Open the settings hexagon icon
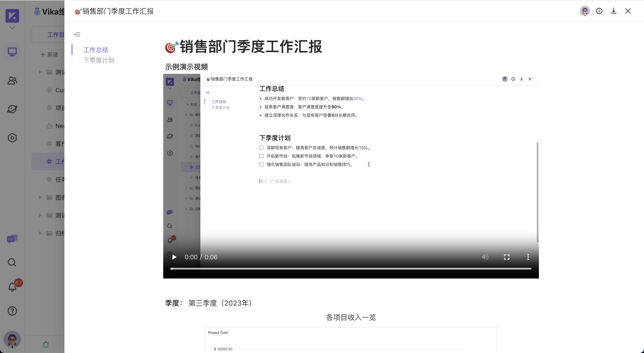Viewport: 644px width, 353px height. coord(12,137)
